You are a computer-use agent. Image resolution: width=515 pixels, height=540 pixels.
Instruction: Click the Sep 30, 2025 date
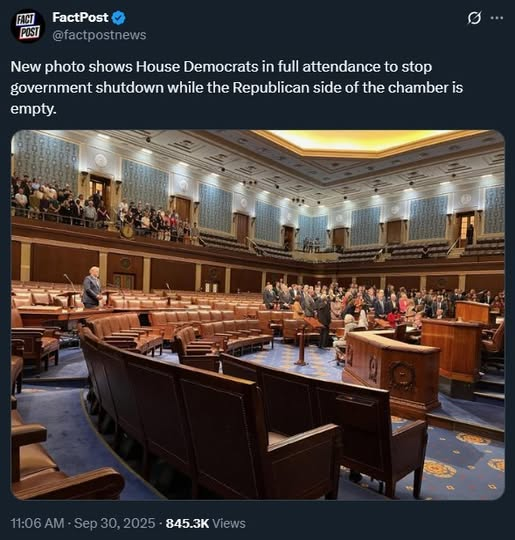pyautogui.click(x=115, y=523)
